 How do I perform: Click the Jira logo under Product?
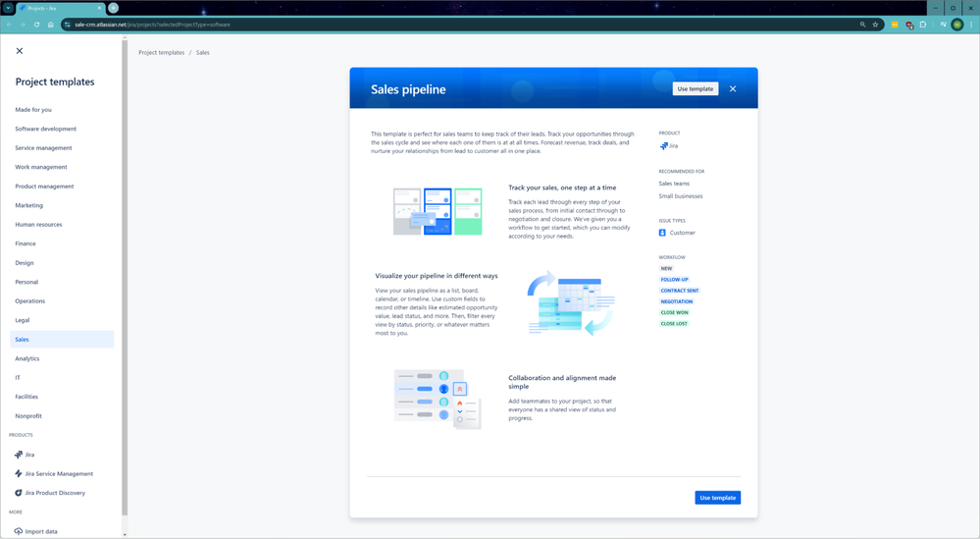coord(664,145)
